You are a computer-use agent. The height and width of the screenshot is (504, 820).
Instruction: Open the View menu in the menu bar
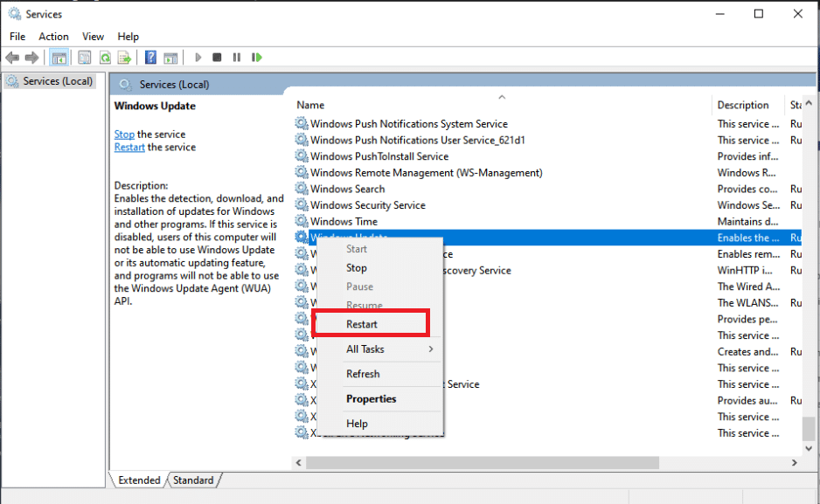pos(93,37)
